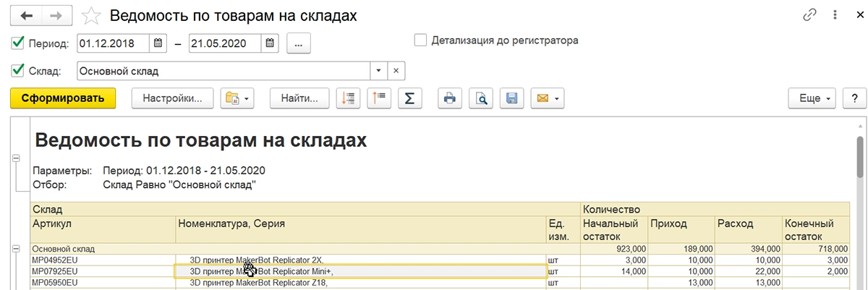Select article cell MP05950EU

(103, 283)
